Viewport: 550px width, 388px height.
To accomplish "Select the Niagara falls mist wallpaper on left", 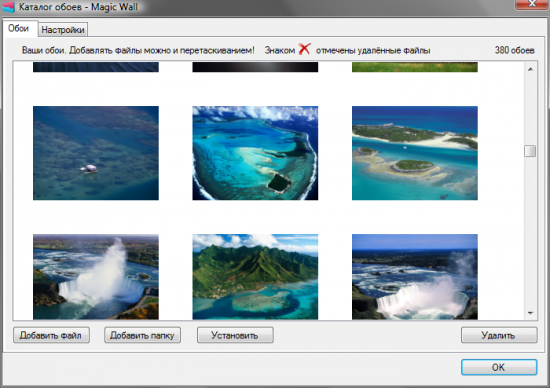I will coord(96,277).
